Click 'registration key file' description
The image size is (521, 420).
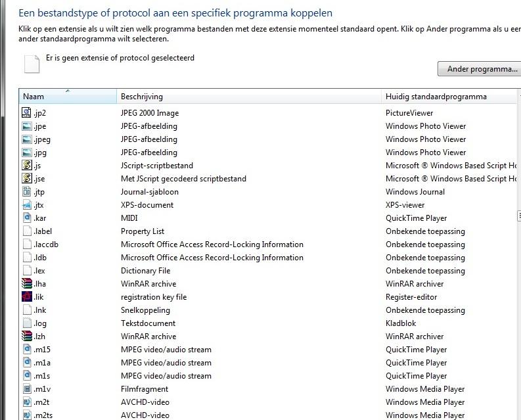click(x=154, y=297)
